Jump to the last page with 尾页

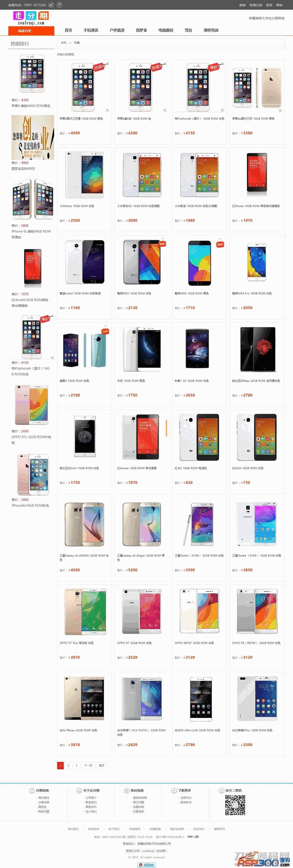(x=102, y=765)
